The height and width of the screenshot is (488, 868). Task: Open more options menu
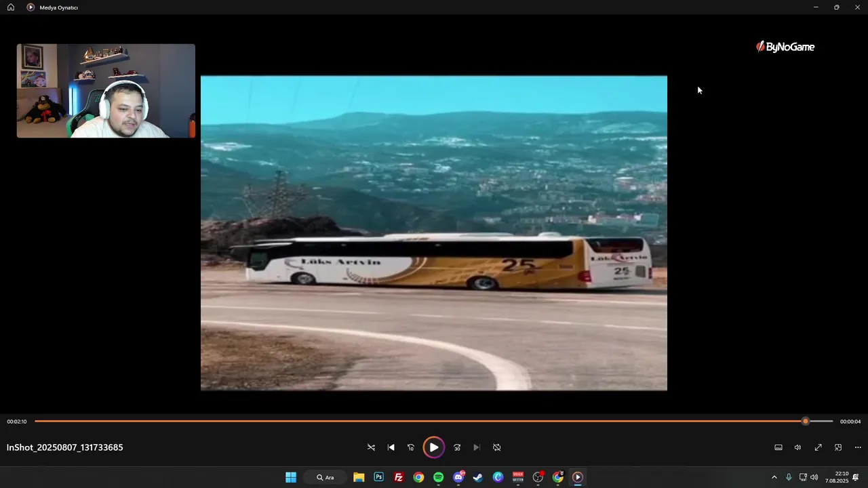coord(858,447)
